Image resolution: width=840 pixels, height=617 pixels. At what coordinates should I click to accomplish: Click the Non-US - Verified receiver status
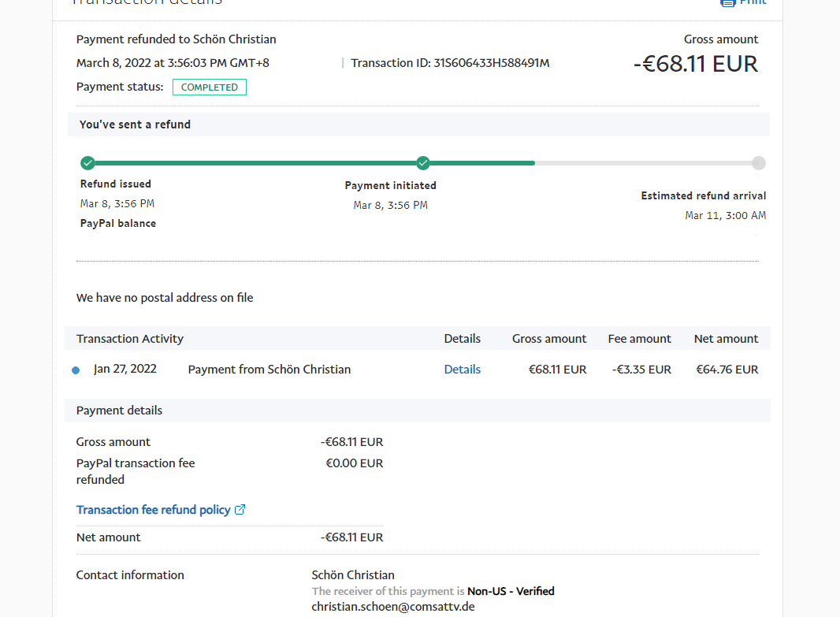pyautogui.click(x=511, y=591)
